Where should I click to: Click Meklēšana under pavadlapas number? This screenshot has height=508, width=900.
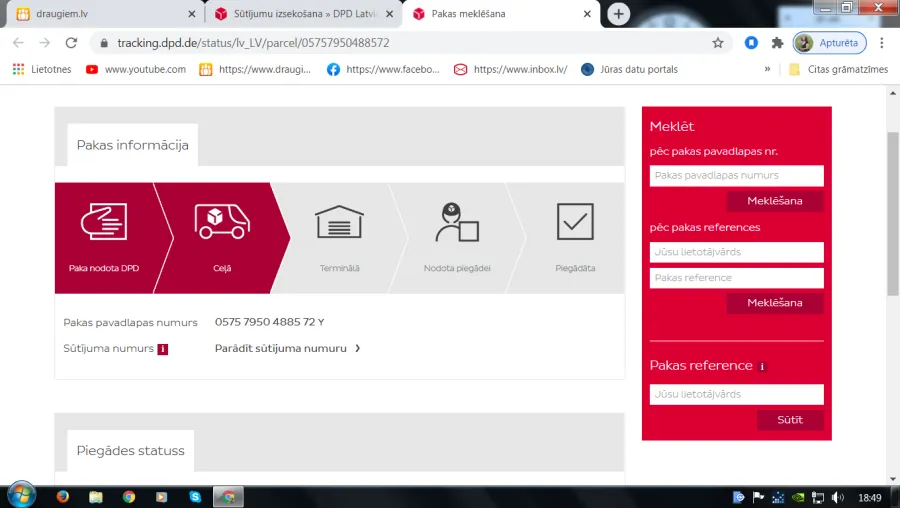tap(775, 201)
